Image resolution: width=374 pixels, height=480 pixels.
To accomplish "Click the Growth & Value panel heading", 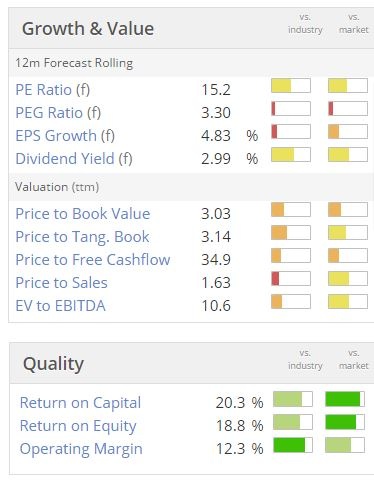I will pos(88,29).
